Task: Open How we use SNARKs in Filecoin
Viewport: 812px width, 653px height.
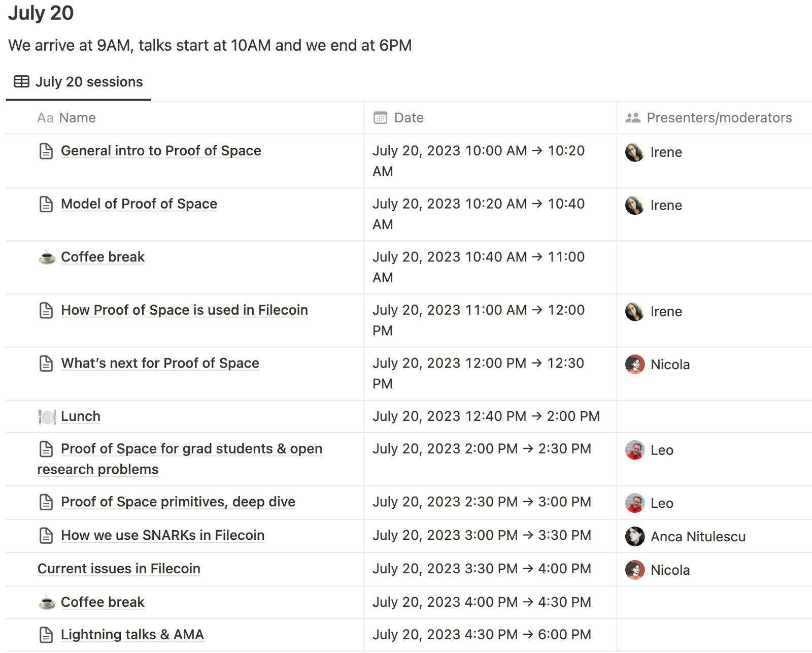Action: click(x=162, y=535)
